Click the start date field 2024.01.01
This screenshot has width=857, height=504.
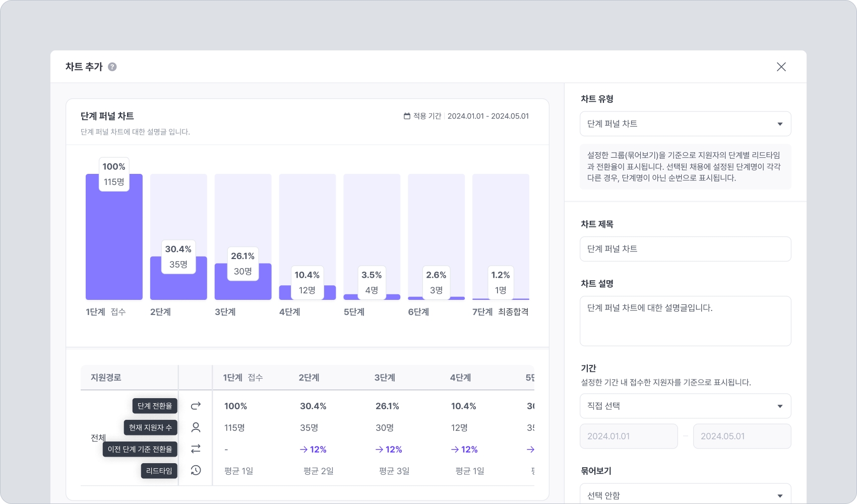(x=629, y=436)
